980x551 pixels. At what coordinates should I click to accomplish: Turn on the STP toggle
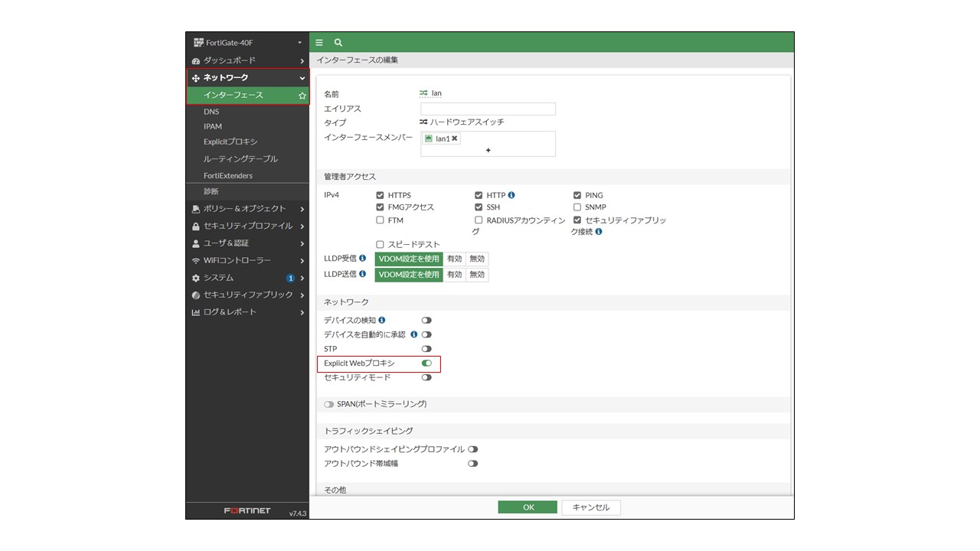coord(426,349)
